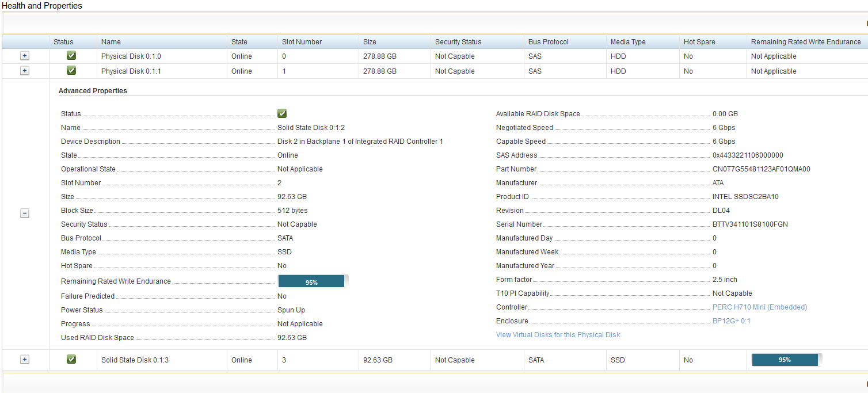Click block size value 512 bytes
Viewport: 868px width, 393px height.
coord(292,211)
